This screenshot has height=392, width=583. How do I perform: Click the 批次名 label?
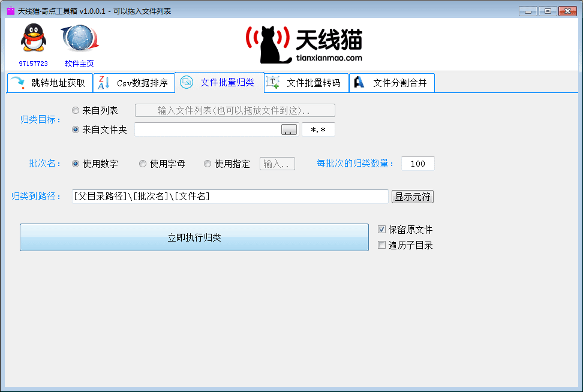[44, 164]
